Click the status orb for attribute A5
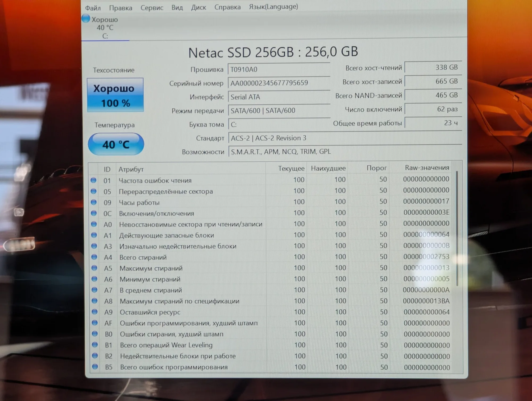The image size is (532, 401). (x=94, y=268)
